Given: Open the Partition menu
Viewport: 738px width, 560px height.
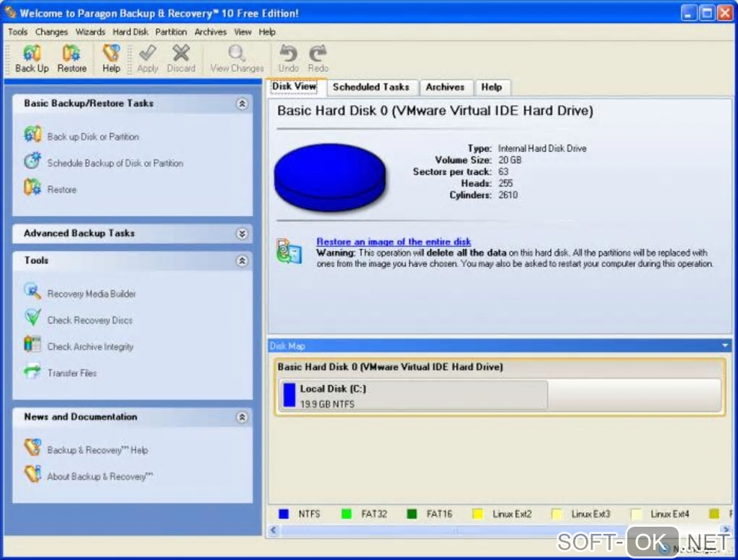Looking at the screenshot, I should point(171,32).
